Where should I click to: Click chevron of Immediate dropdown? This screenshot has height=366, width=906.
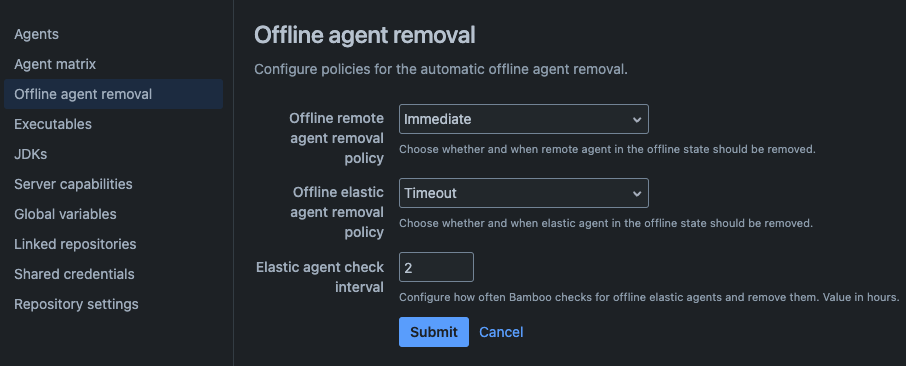click(637, 120)
